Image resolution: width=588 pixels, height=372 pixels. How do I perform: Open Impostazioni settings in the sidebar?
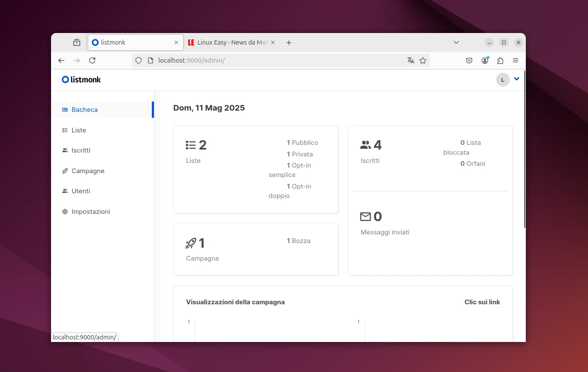(90, 212)
